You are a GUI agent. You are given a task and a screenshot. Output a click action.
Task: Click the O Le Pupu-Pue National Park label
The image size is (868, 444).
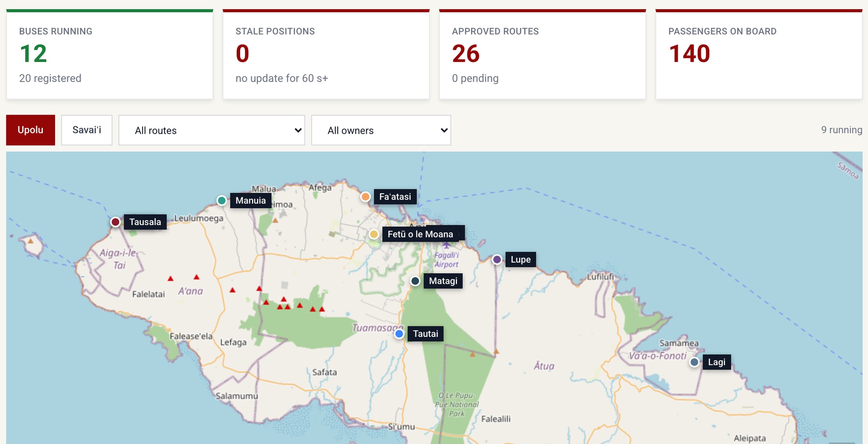457,404
